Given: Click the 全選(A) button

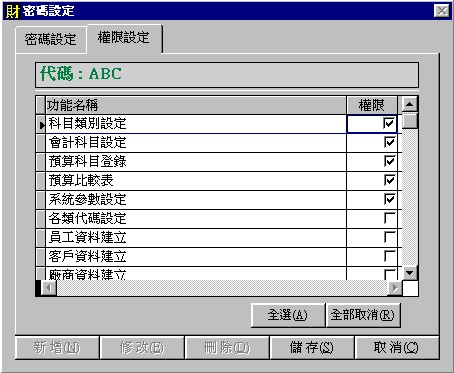Looking at the screenshot, I should [x=288, y=315].
